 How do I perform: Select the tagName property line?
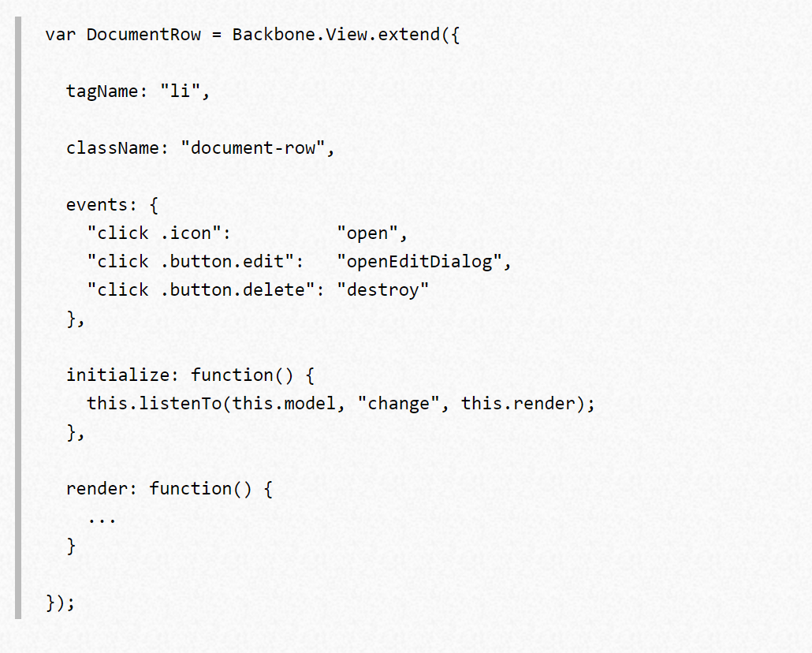pos(138,91)
